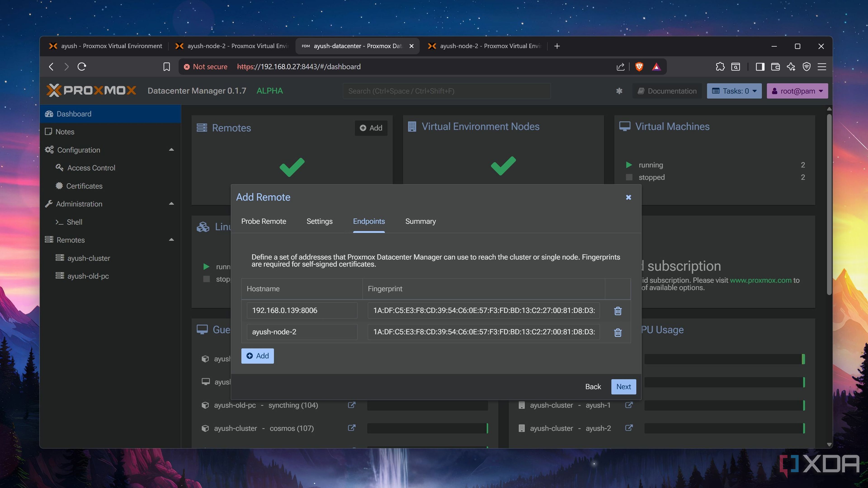Image resolution: width=868 pixels, height=488 pixels.
Task: Switch to the Summary tab
Action: tap(420, 221)
